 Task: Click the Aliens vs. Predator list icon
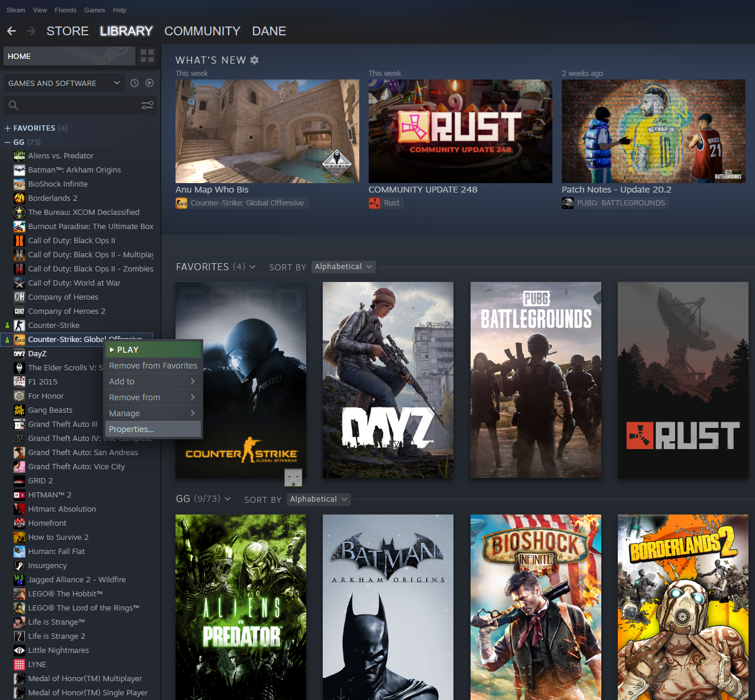click(19, 155)
